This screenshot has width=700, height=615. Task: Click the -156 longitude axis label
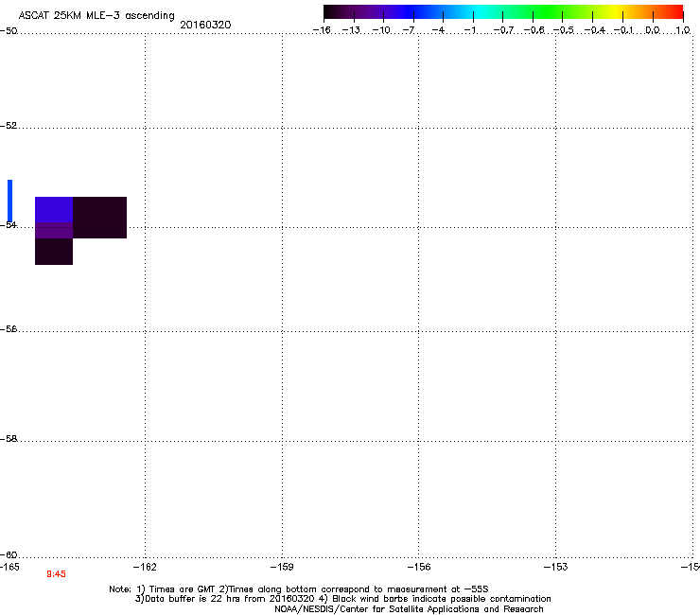pyautogui.click(x=419, y=567)
